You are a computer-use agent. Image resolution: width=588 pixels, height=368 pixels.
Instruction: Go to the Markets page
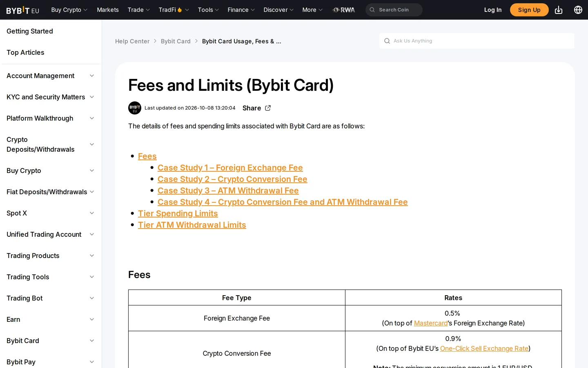[x=108, y=10]
